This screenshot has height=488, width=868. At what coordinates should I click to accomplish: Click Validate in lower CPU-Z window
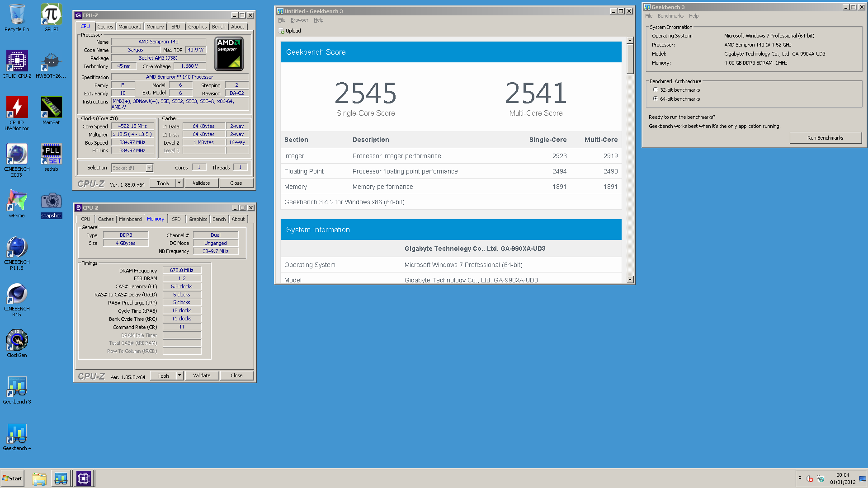point(202,375)
